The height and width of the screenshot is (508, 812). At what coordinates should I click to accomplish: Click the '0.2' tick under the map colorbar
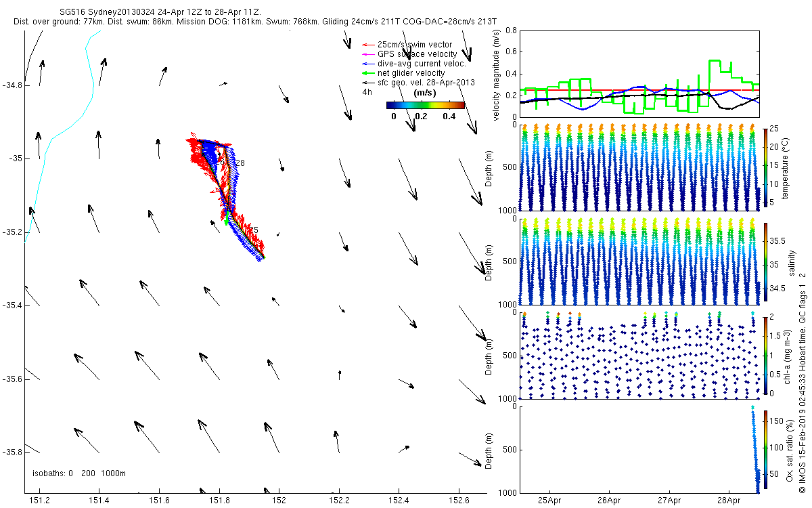pos(421,117)
